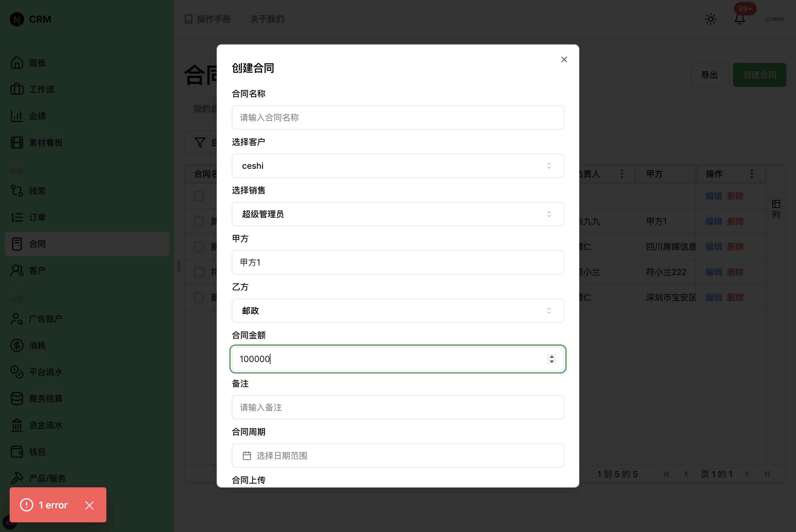796x532 pixels.
Task: Toggle the light/dark theme sun icon
Action: tap(710, 19)
